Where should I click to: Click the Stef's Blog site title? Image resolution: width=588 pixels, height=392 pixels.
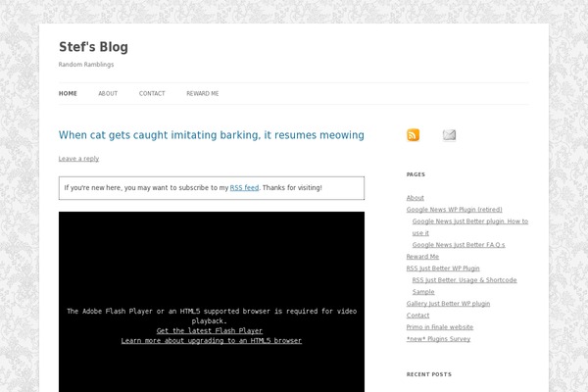[x=93, y=47]
